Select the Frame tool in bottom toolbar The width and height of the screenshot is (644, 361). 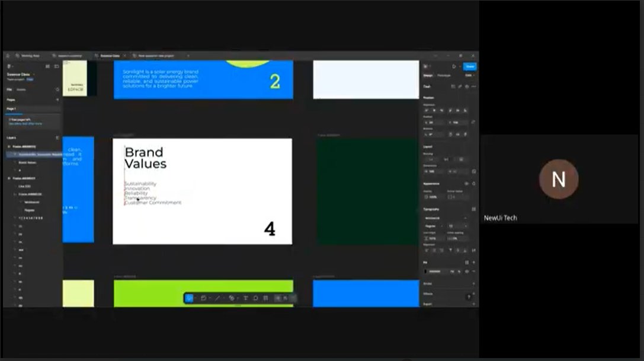point(203,298)
